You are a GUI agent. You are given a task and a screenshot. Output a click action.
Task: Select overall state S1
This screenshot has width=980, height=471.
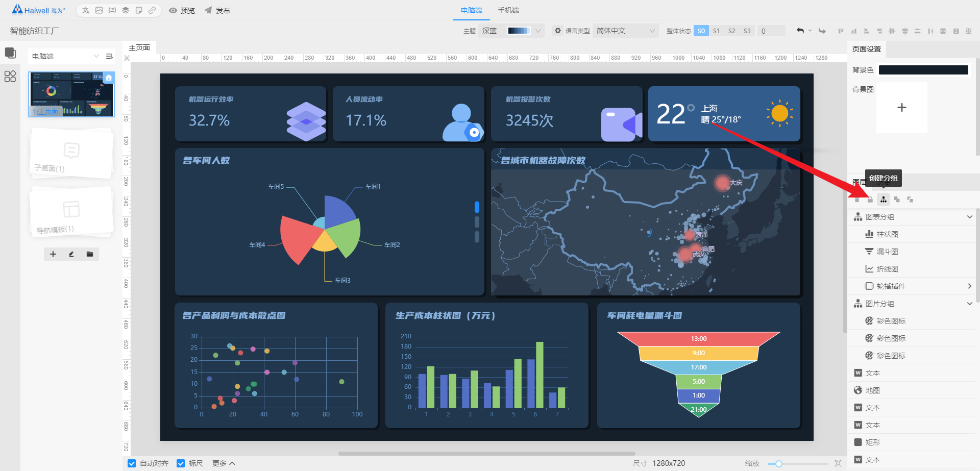[x=717, y=31]
